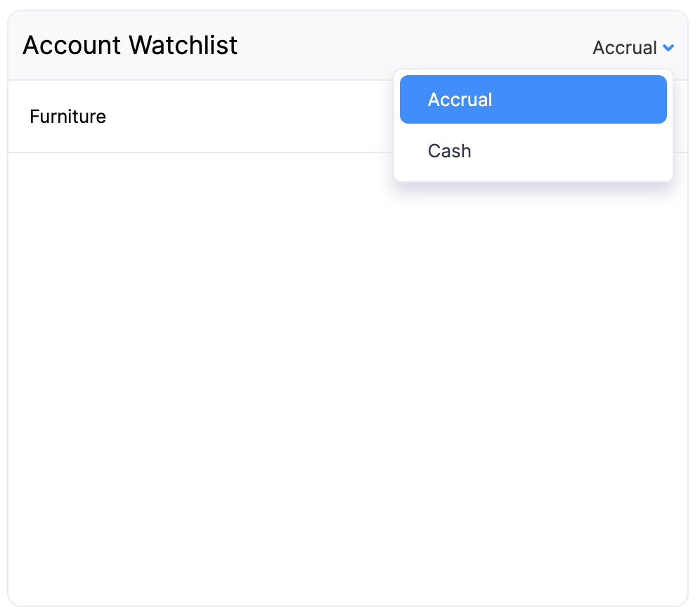Click the Furniture account name
The height and width of the screenshot is (614, 700).
pos(67,117)
